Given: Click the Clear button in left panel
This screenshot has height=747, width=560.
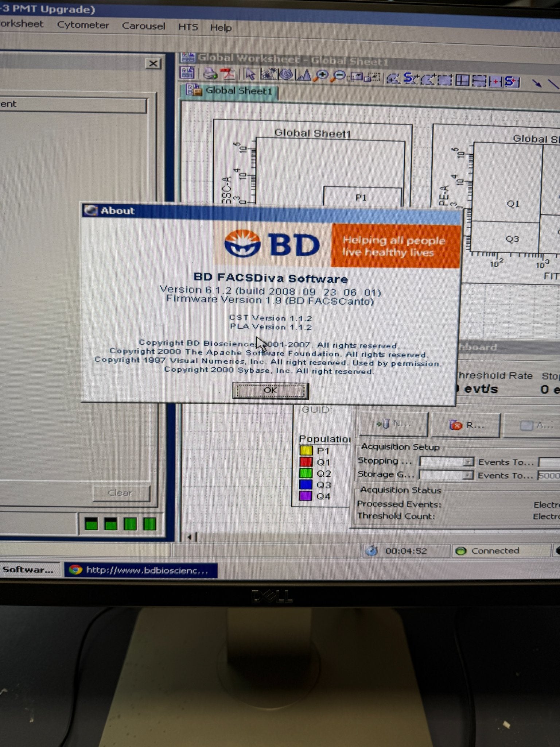Looking at the screenshot, I should 121,493.
